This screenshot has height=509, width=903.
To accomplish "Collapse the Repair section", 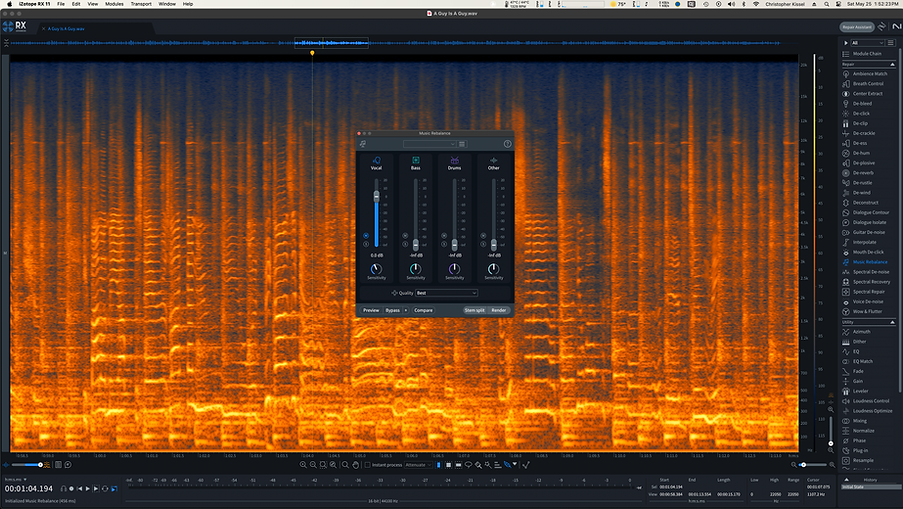I will click(x=893, y=64).
